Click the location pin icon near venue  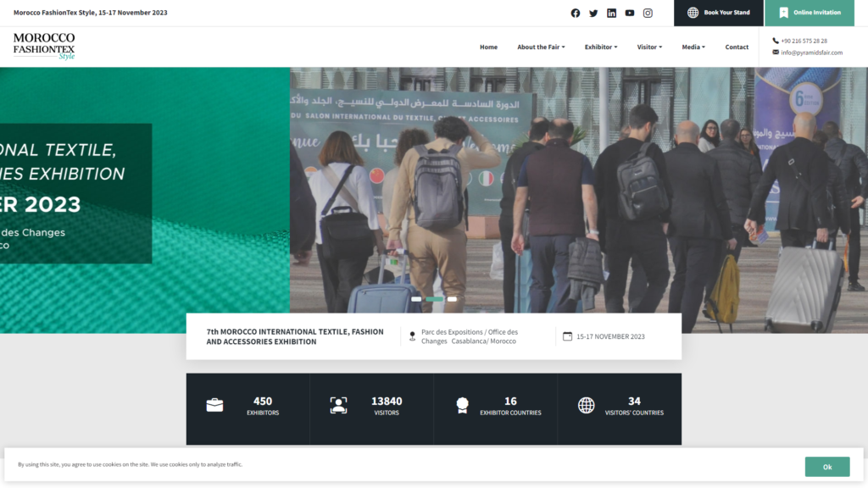412,335
